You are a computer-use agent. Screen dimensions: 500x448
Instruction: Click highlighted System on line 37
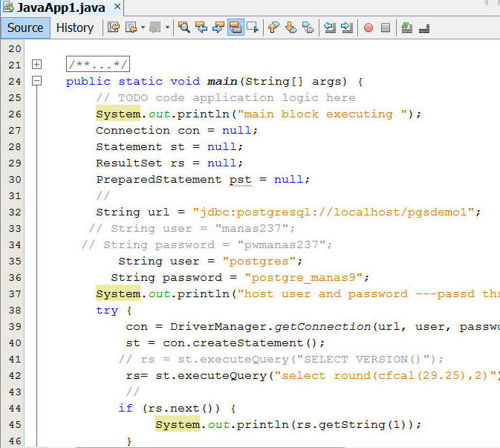118,293
